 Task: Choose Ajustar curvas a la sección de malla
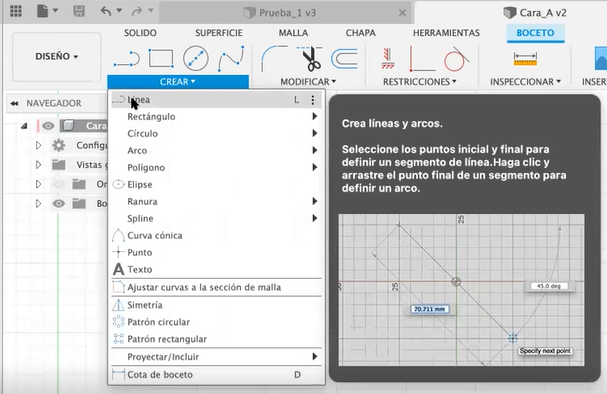pos(217,287)
